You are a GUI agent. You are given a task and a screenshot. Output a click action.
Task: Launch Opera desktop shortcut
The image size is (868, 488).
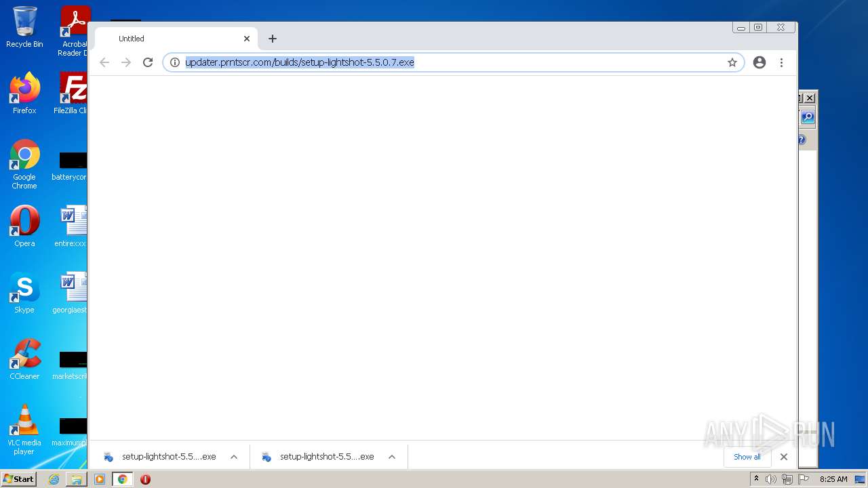(24, 226)
